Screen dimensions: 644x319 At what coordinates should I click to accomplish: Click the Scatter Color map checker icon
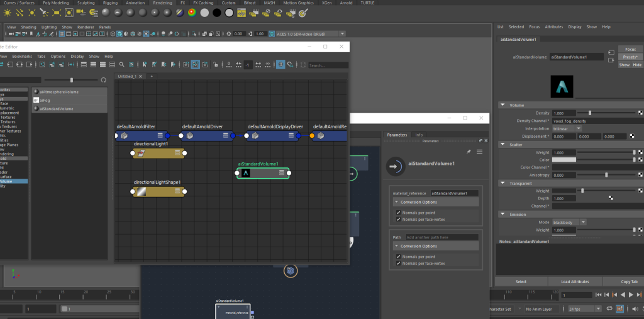tap(640, 160)
